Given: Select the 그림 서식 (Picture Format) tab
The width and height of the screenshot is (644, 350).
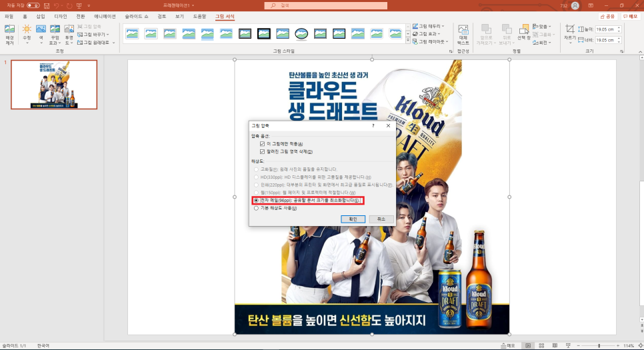Looking at the screenshot, I should tap(225, 17).
